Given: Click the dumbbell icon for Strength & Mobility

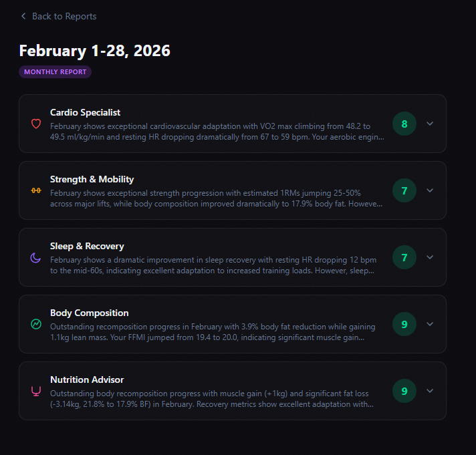Looking at the screenshot, I should (36, 190).
